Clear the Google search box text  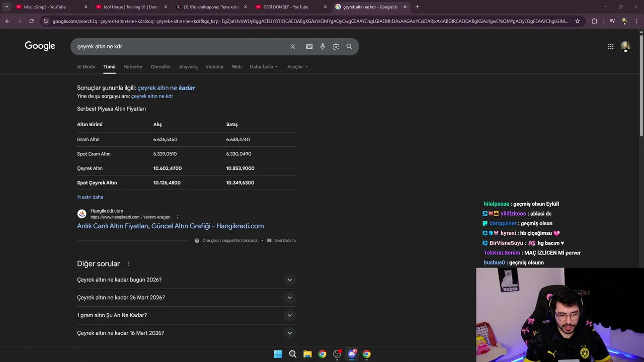(x=292, y=46)
